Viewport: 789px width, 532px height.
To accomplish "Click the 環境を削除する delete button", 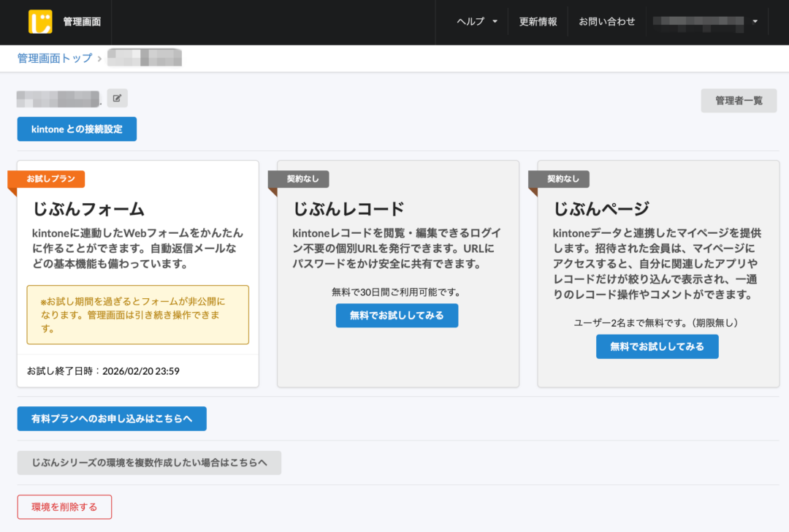I will click(x=64, y=506).
